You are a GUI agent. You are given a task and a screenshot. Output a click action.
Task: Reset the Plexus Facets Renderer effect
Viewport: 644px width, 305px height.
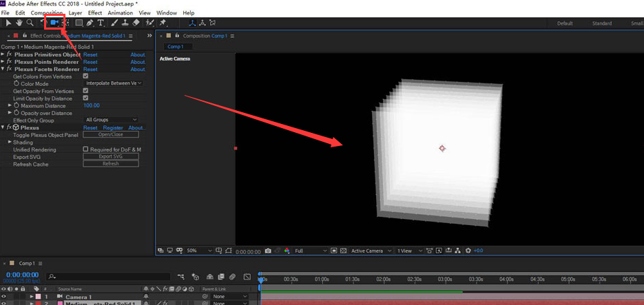[x=90, y=69]
